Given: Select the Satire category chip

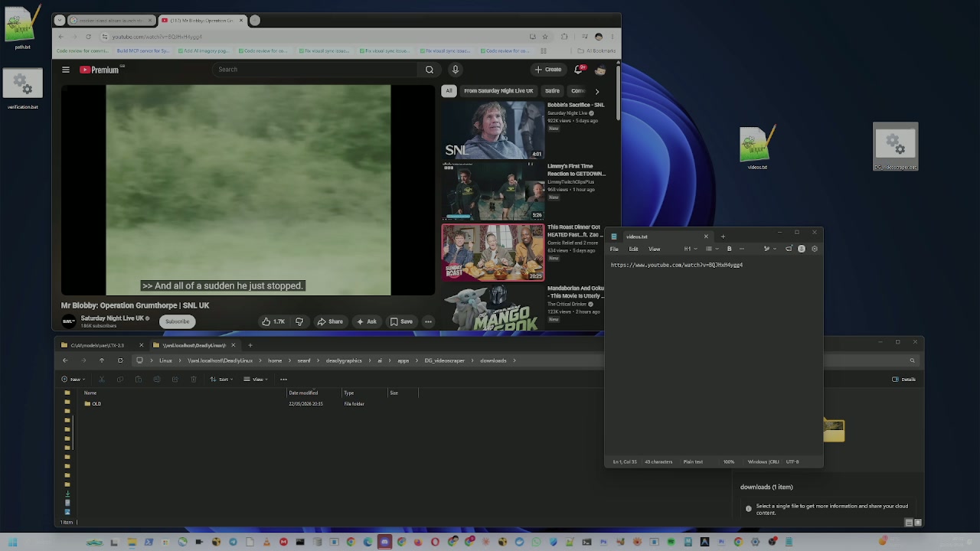Looking at the screenshot, I should click(x=552, y=91).
